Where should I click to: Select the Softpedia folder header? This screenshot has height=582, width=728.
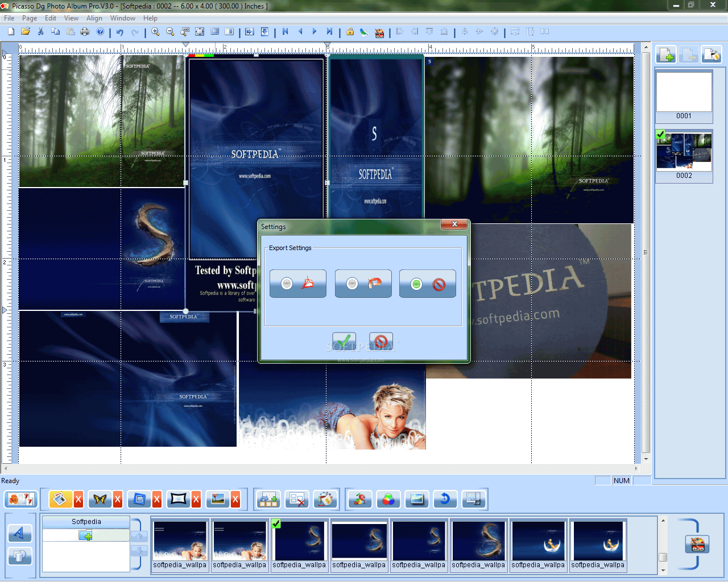tap(86, 522)
